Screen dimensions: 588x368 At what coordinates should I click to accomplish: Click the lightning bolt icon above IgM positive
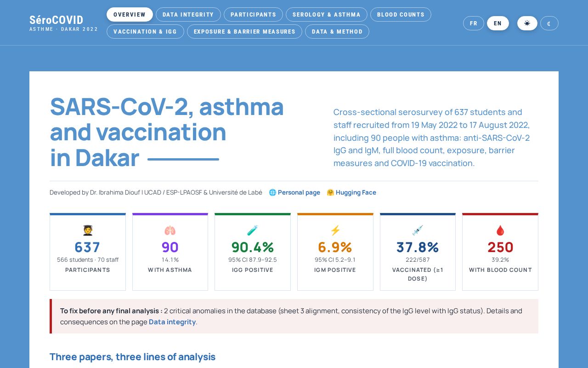[x=335, y=230]
